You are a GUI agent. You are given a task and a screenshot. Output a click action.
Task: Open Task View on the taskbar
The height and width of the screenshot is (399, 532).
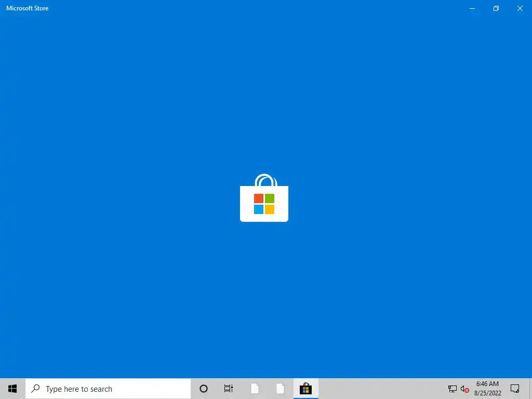tap(229, 389)
